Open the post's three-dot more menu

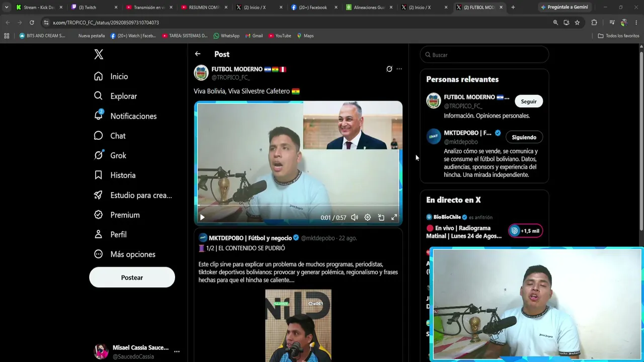[x=399, y=69]
